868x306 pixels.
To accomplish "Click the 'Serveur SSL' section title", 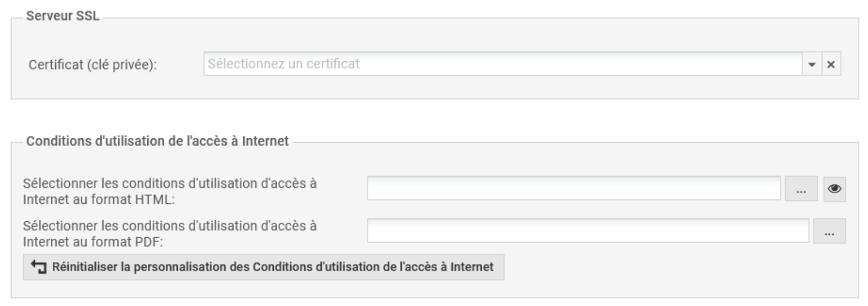I will coord(63,16).
